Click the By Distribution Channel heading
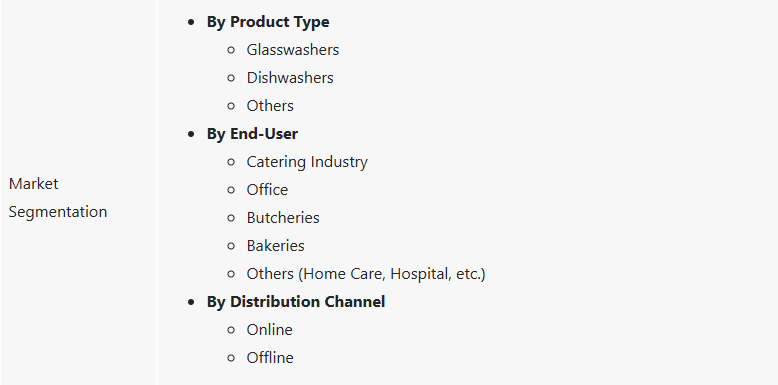 [296, 302]
